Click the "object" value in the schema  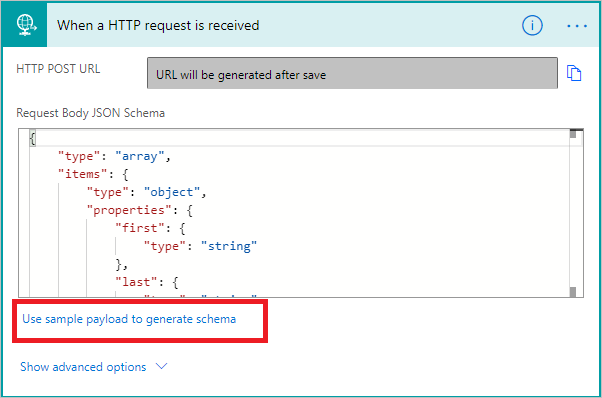172,192
